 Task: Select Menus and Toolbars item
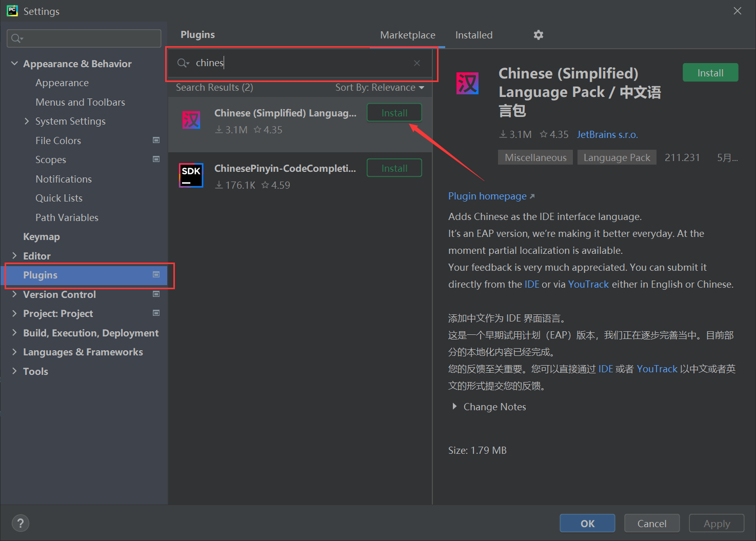tap(80, 102)
